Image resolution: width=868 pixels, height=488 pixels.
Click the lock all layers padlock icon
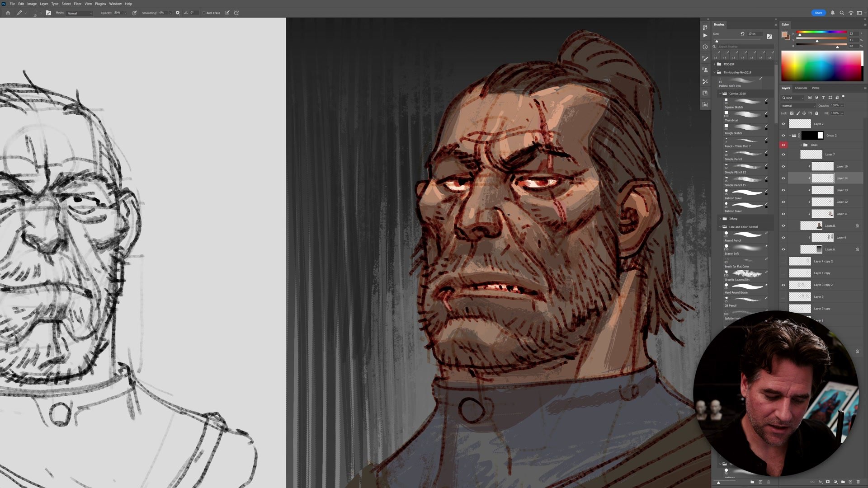[816, 113]
